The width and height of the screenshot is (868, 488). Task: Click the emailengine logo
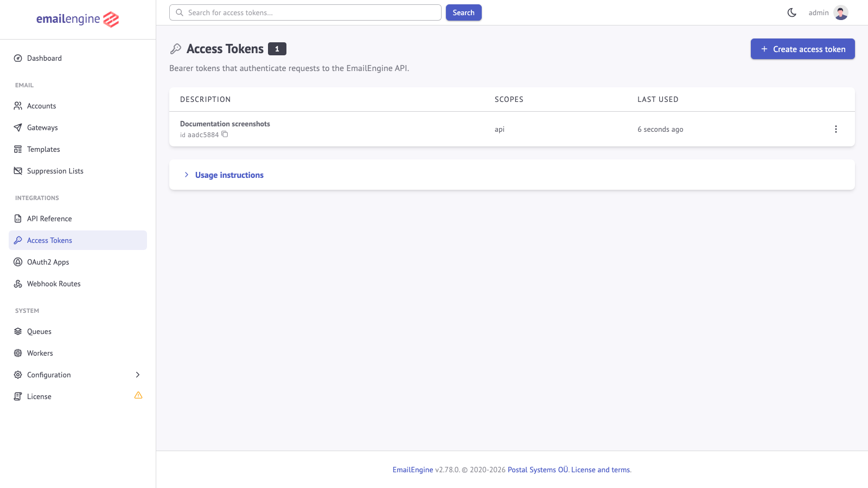(78, 19)
